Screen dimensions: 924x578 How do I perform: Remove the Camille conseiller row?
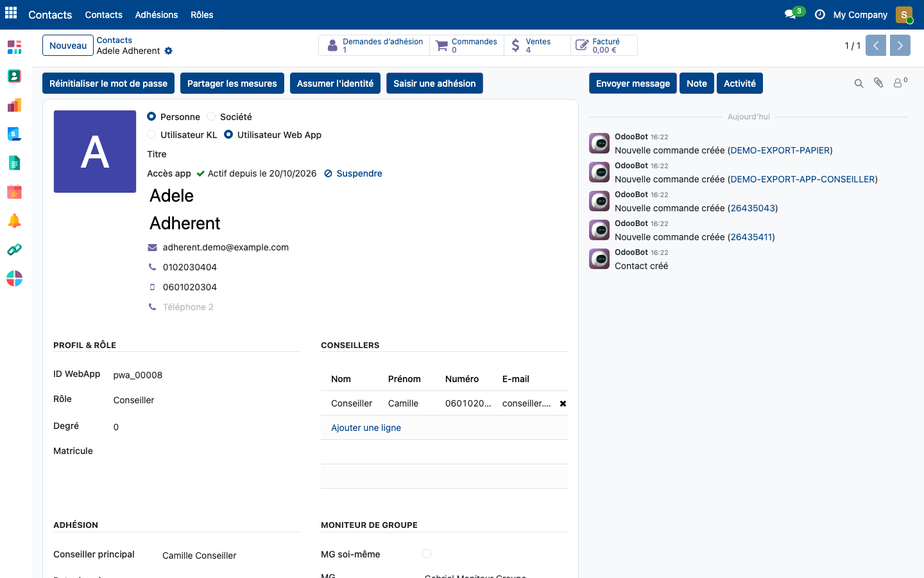pos(563,403)
